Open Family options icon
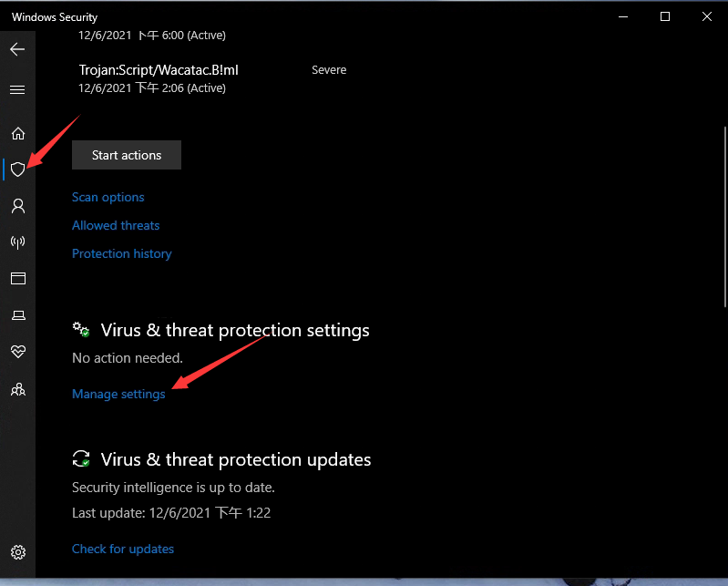Viewport: 728px width, 586px height. (17, 389)
